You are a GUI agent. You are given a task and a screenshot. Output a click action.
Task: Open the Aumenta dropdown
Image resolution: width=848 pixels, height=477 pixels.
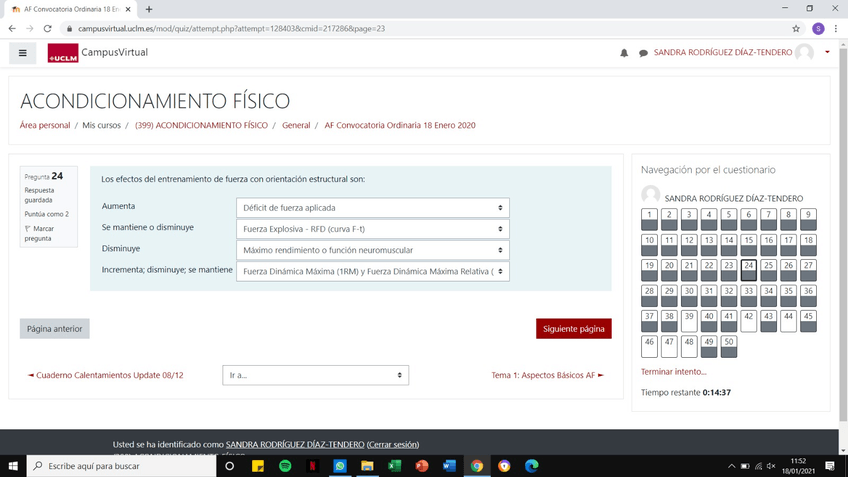point(373,208)
